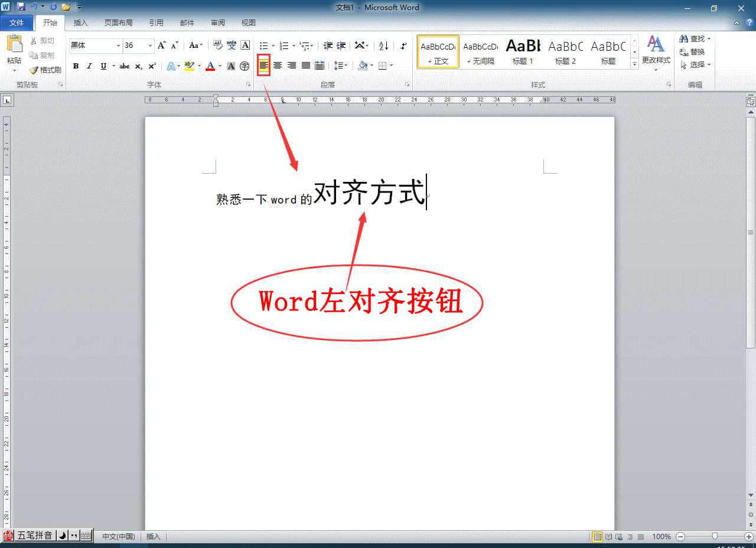The image size is (756, 548).
Task: Open the font name dropdown showing 黑体
Action: tap(118, 45)
